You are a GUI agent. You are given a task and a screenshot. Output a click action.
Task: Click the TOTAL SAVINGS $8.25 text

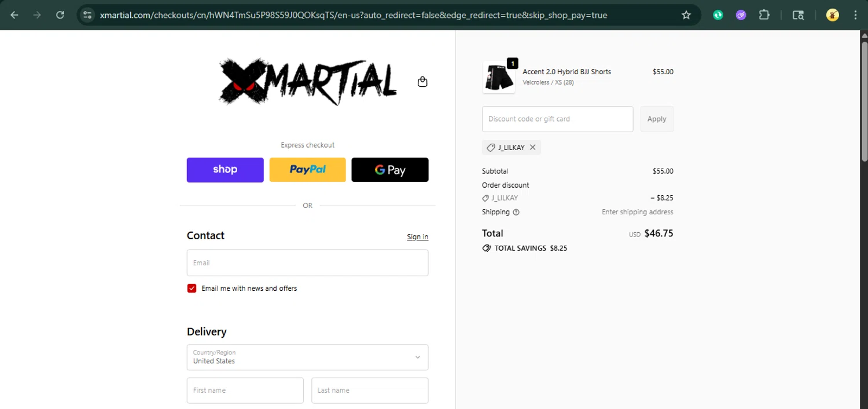[531, 248]
